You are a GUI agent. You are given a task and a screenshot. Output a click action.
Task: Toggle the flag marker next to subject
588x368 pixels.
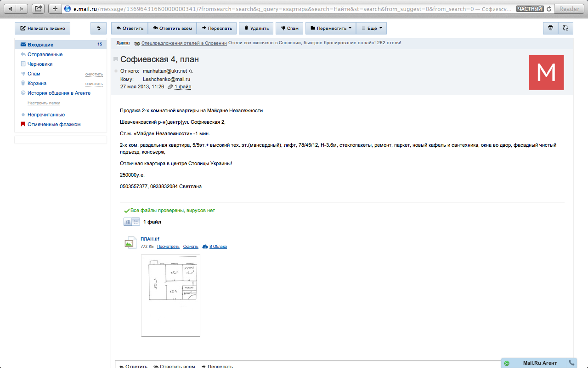click(x=116, y=59)
